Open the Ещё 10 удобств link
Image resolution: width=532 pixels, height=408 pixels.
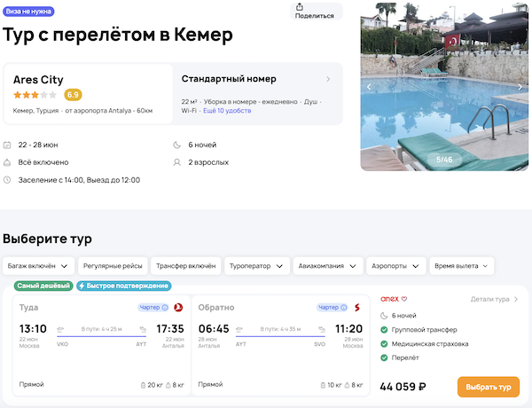227,111
